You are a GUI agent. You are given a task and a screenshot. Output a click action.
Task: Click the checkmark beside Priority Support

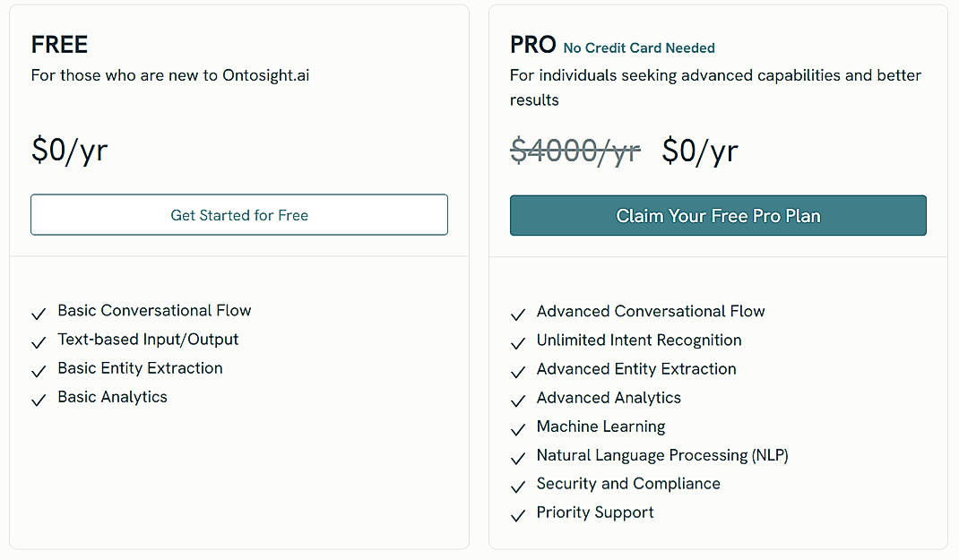[x=518, y=515]
